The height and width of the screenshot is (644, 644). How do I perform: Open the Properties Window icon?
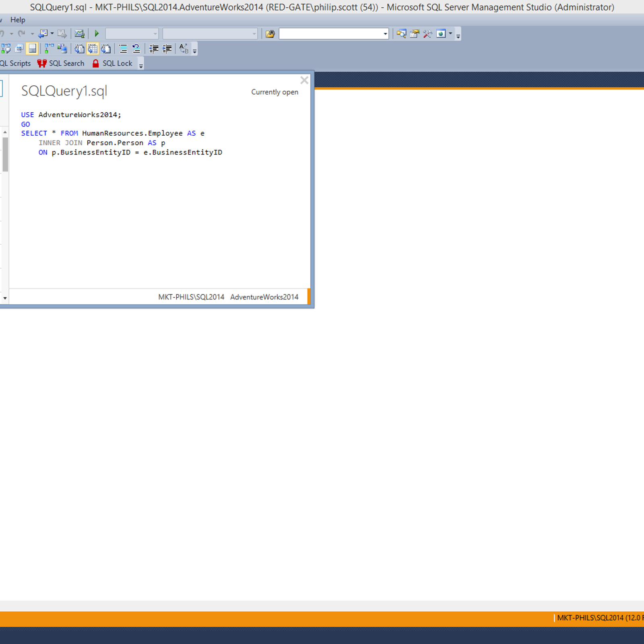415,34
